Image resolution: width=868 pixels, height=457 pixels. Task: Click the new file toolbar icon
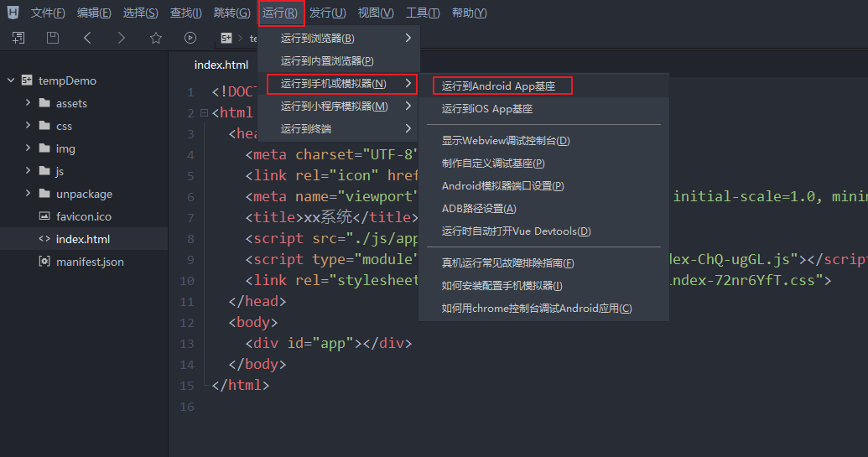click(x=18, y=38)
